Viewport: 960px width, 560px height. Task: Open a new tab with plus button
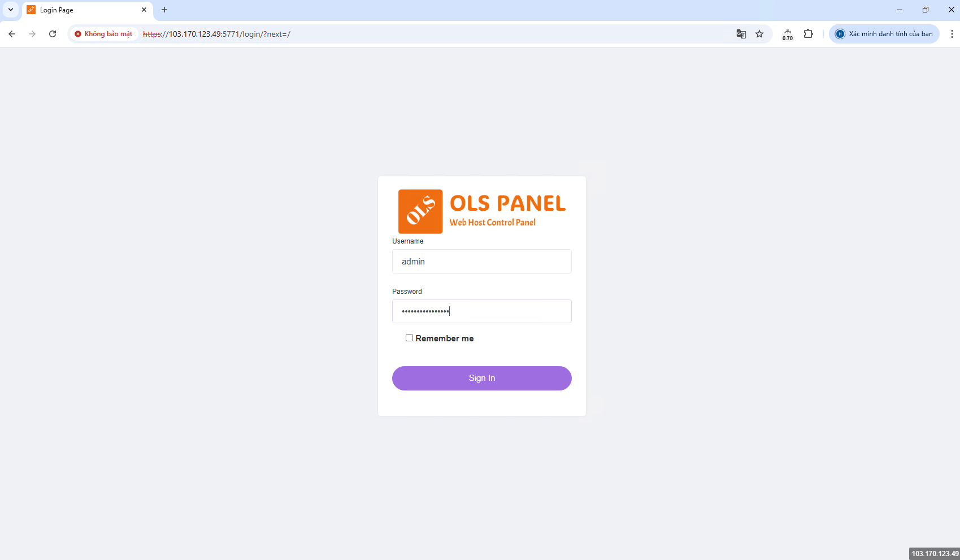(x=164, y=10)
